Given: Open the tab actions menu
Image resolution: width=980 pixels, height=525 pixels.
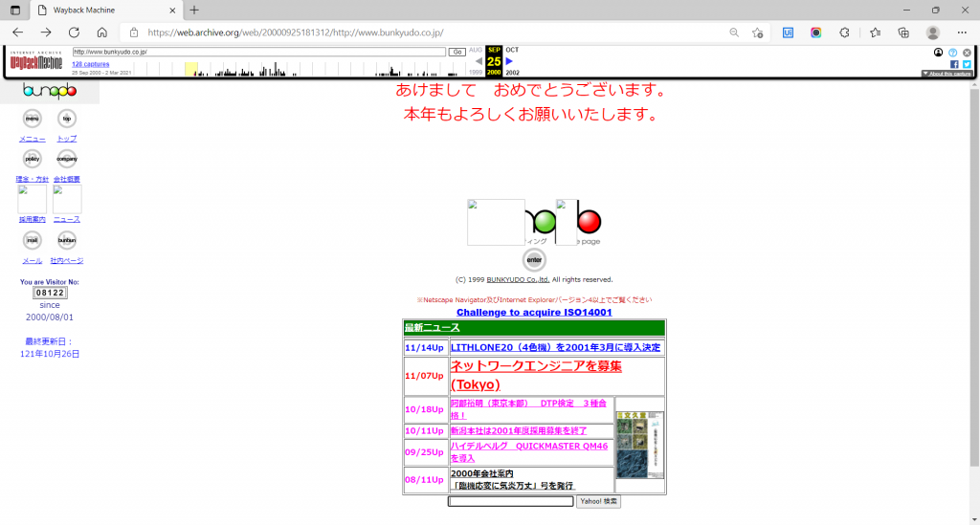Looking at the screenshot, I should click(x=16, y=10).
